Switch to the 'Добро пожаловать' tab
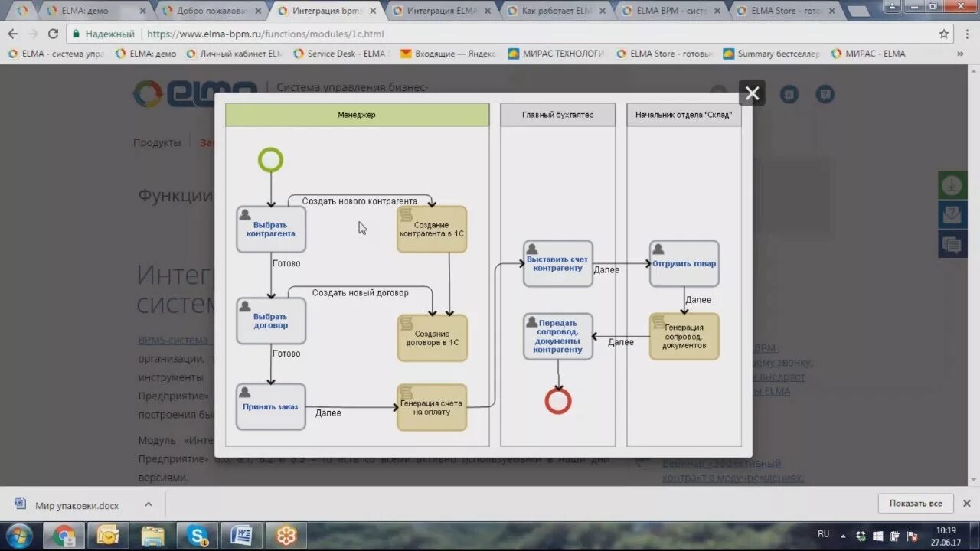980x551 pixels. (x=210, y=11)
